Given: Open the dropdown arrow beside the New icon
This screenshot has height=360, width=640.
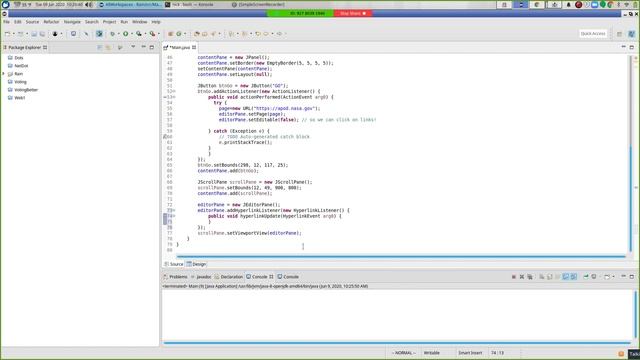Looking at the screenshot, I should click(13, 34).
